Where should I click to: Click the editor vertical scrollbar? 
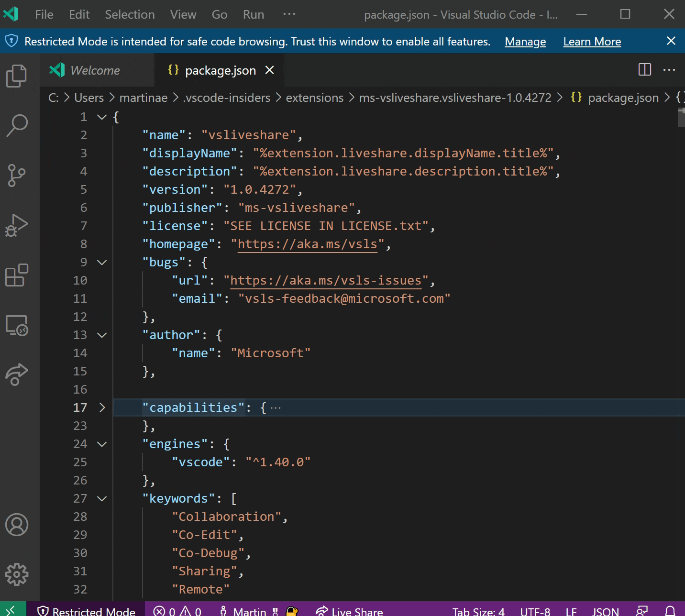click(x=681, y=117)
